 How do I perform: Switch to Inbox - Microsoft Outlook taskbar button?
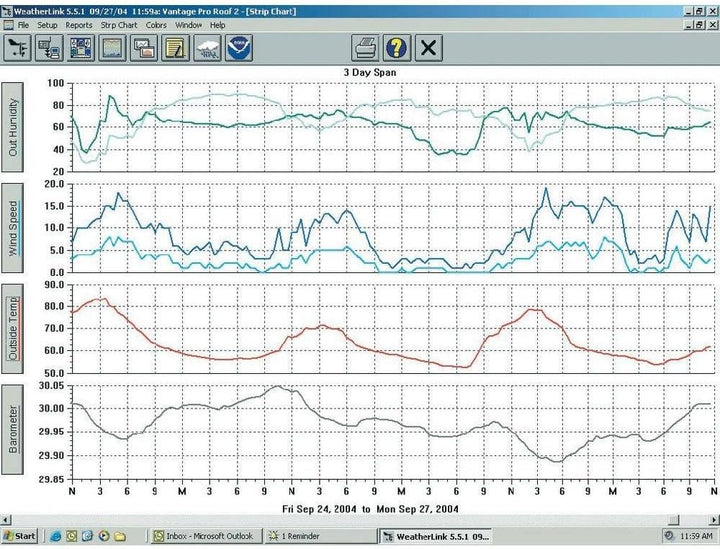click(207, 536)
